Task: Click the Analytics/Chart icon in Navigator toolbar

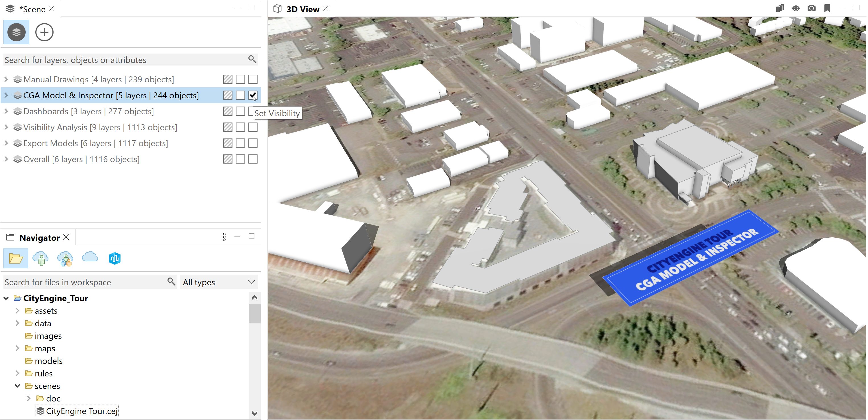Action: (x=115, y=258)
